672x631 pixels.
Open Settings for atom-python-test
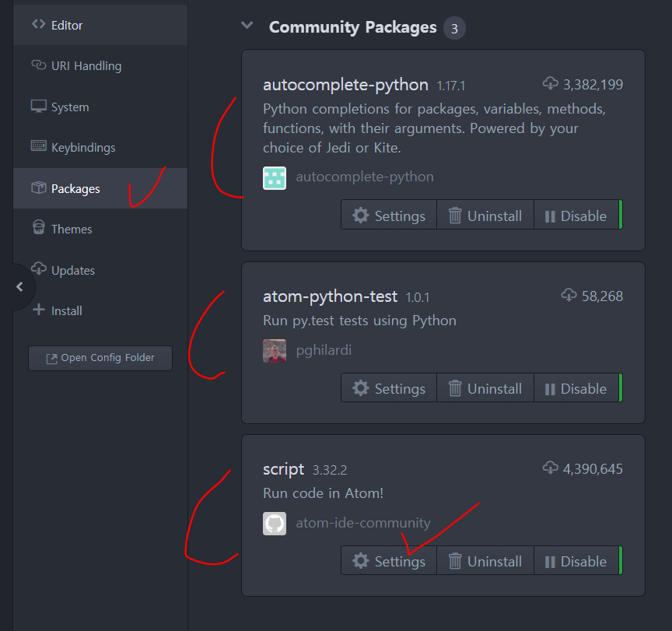pyautogui.click(x=389, y=388)
